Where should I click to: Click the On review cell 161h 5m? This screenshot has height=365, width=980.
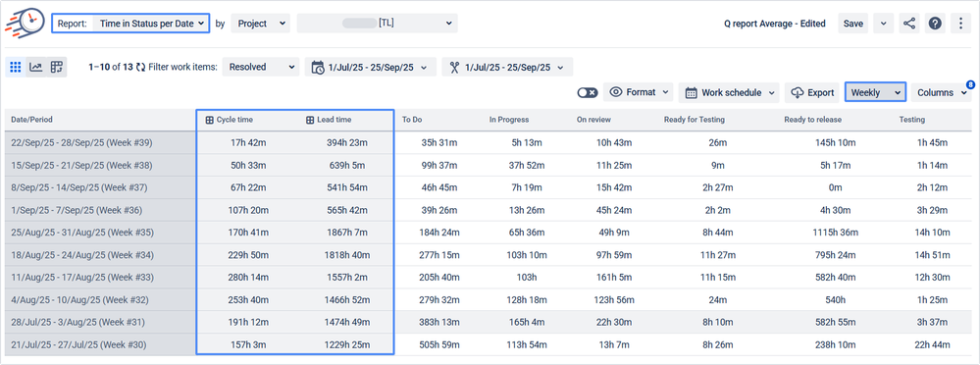614,278
